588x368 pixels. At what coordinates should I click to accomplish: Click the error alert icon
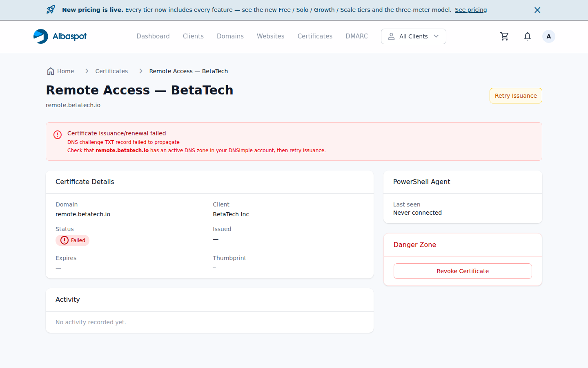coord(58,135)
